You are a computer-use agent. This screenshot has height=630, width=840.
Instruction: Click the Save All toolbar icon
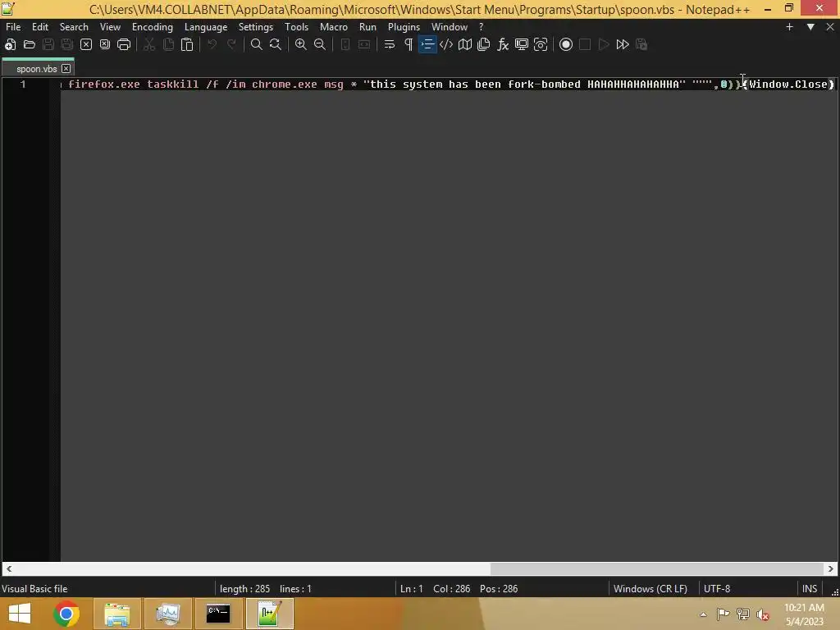[x=67, y=44]
